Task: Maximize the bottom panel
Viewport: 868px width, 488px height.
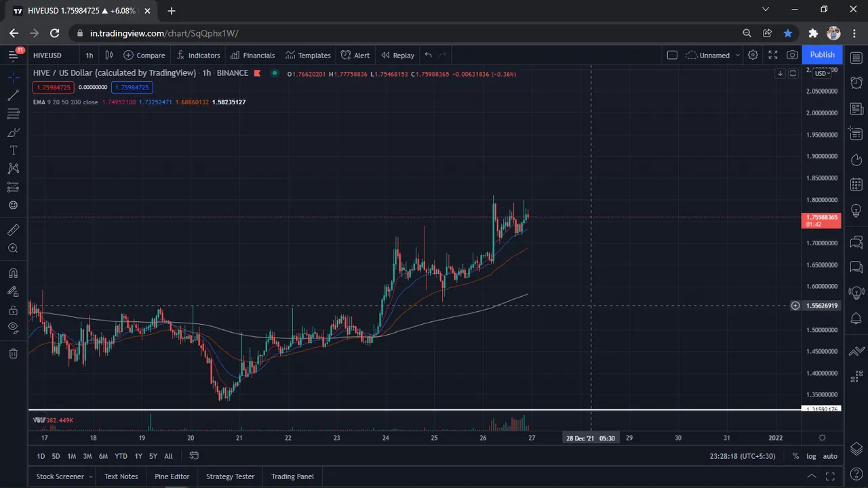Action: pos(831,476)
